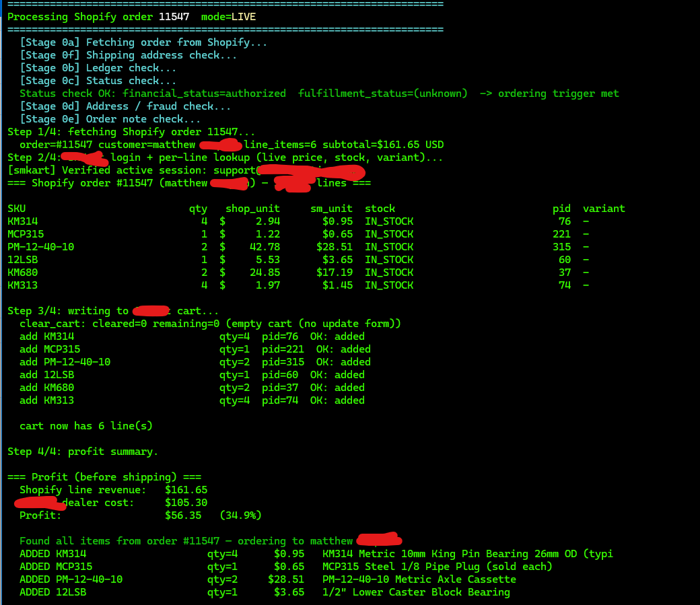This screenshot has width=700, height=605.
Task: Click '[Stage 0a] Fetching order from Shopify...' line
Action: 143,42
